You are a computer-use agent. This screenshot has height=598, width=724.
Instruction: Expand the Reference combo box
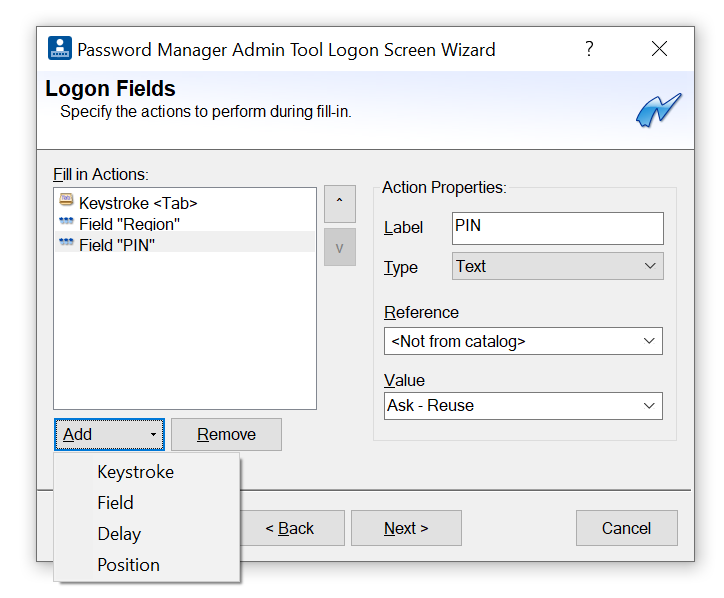tap(522, 341)
